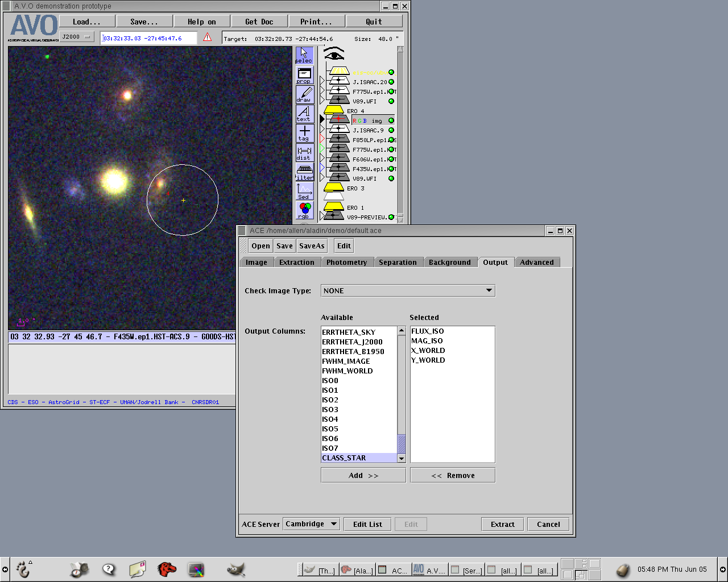Open the Sed spectral tool

click(304, 191)
